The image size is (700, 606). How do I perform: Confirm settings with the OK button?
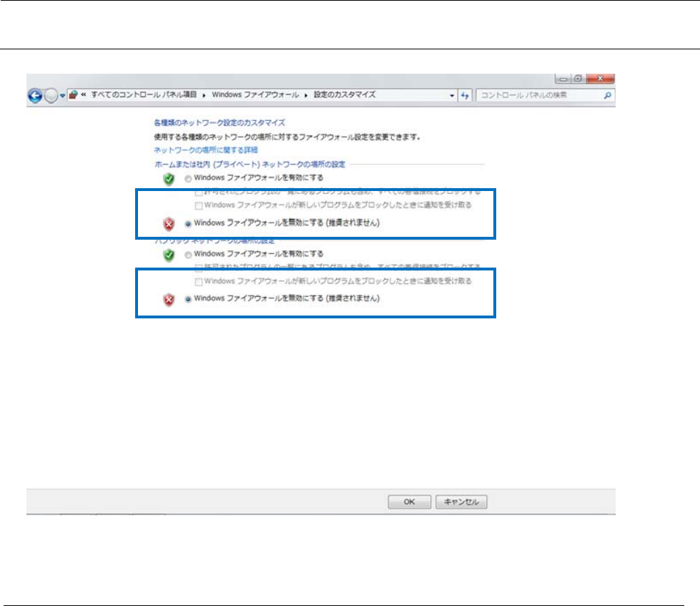[x=410, y=502]
